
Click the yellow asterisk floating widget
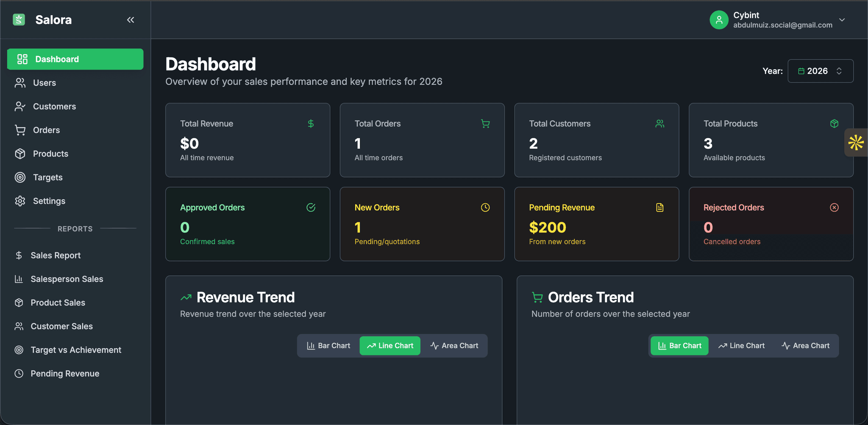tap(856, 143)
